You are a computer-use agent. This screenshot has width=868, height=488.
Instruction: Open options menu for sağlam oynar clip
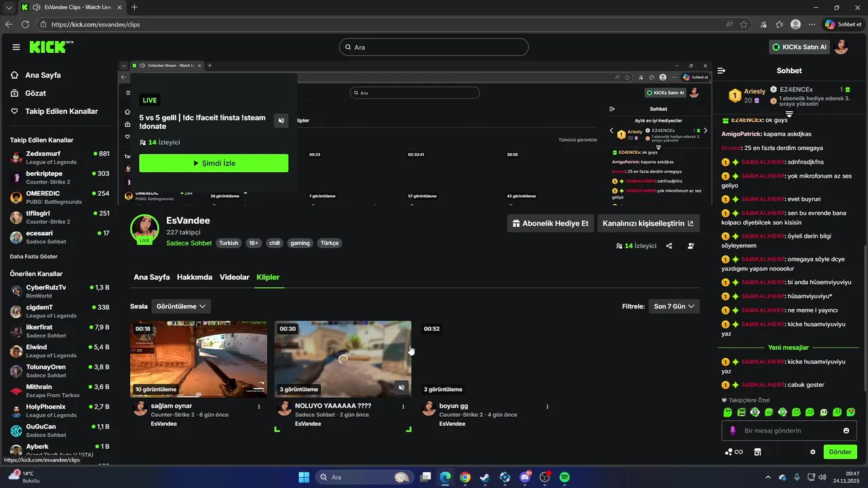click(259, 407)
